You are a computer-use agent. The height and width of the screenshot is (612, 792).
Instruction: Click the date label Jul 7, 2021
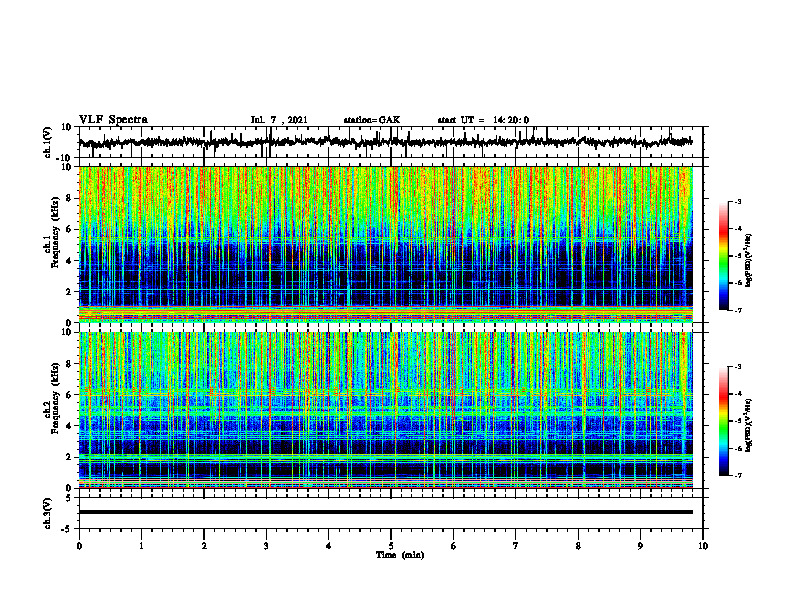click(x=279, y=120)
